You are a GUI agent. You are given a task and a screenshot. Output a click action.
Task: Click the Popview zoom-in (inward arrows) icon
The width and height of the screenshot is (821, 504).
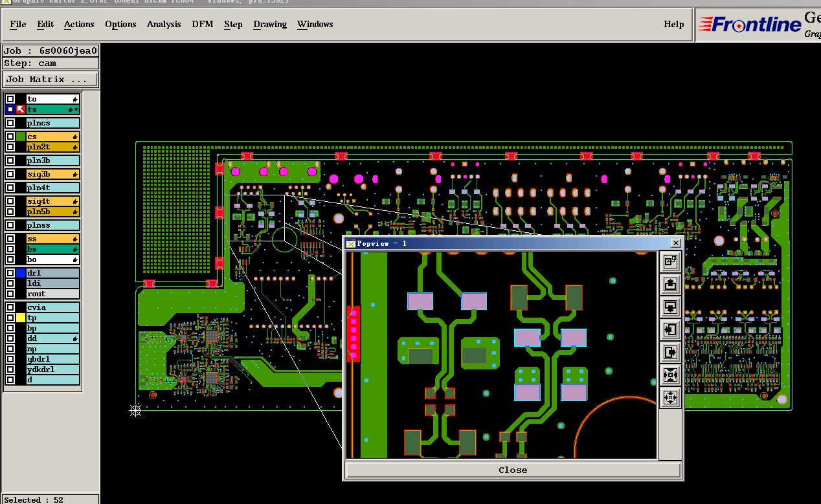tap(670, 375)
